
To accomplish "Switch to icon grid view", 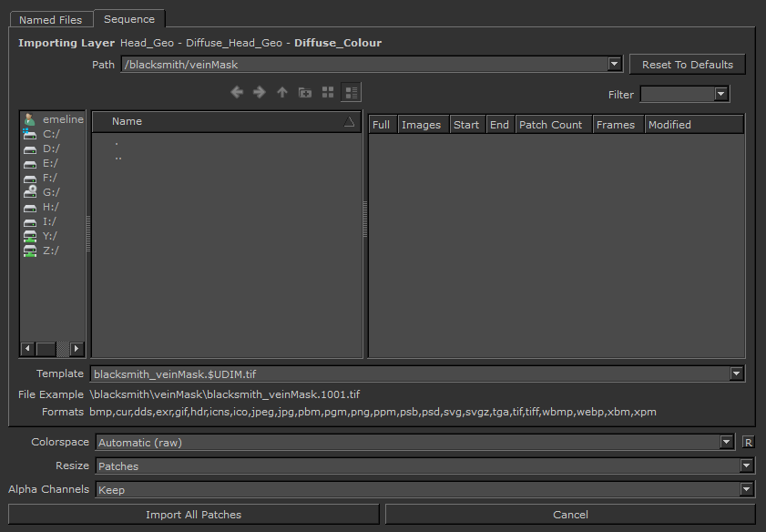I will click(x=328, y=92).
